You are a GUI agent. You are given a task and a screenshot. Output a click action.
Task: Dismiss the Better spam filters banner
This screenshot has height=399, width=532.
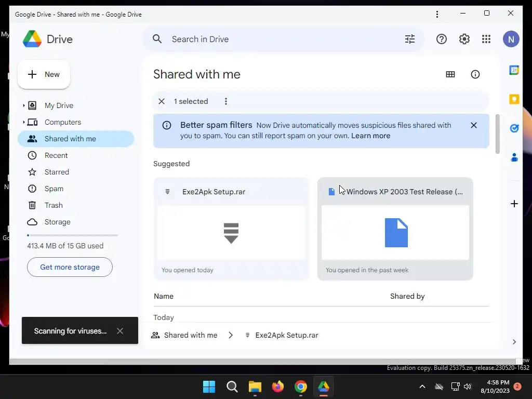click(474, 125)
